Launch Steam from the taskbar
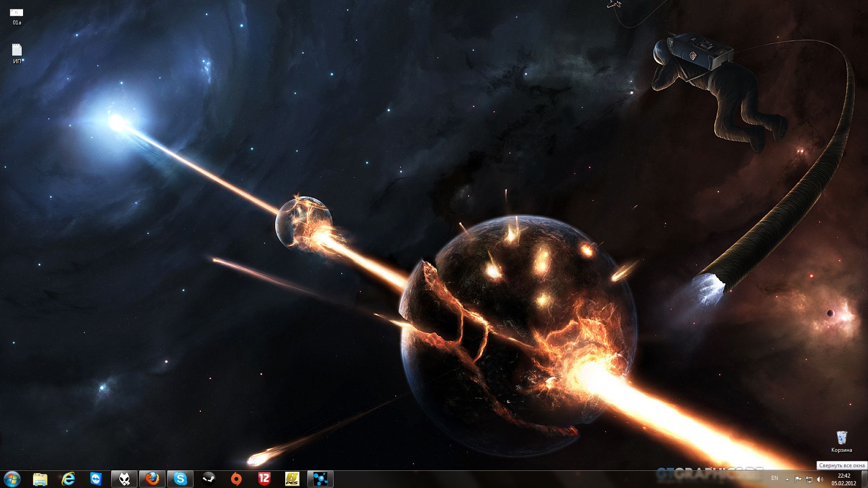Image resolution: width=868 pixels, height=488 pixels. tap(208, 479)
